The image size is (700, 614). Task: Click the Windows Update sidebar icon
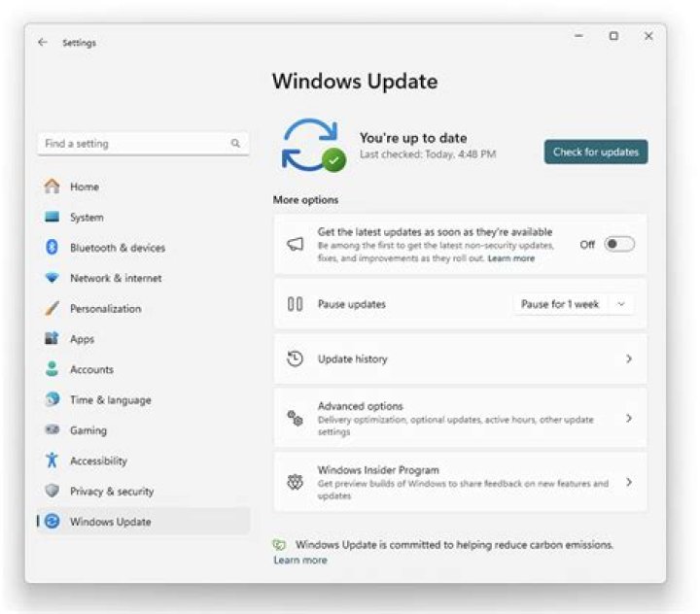point(52,521)
